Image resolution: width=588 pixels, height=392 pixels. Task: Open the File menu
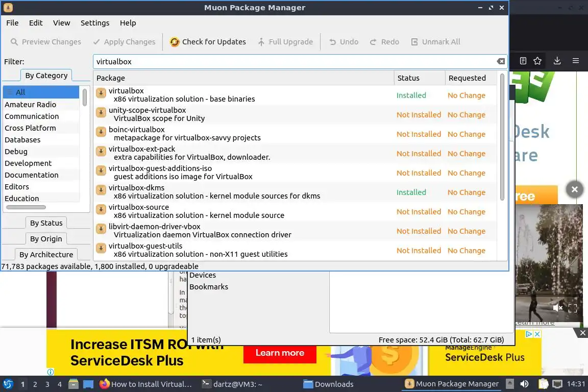12,23
